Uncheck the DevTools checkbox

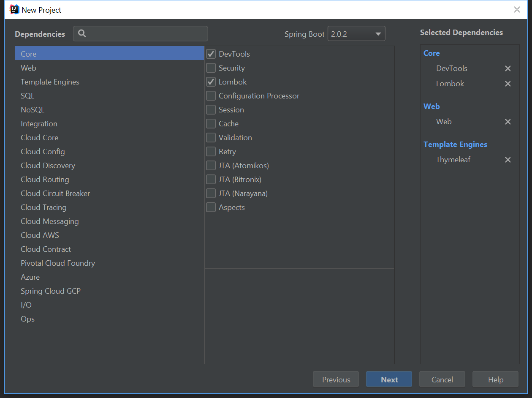(x=211, y=54)
